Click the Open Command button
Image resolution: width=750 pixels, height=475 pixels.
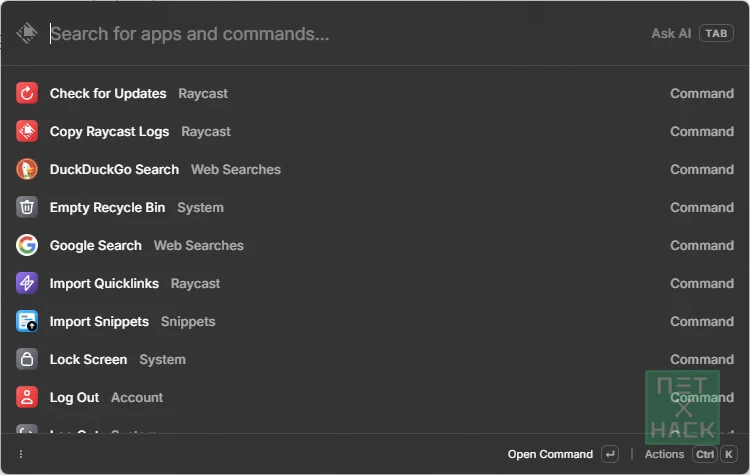pyautogui.click(x=550, y=454)
